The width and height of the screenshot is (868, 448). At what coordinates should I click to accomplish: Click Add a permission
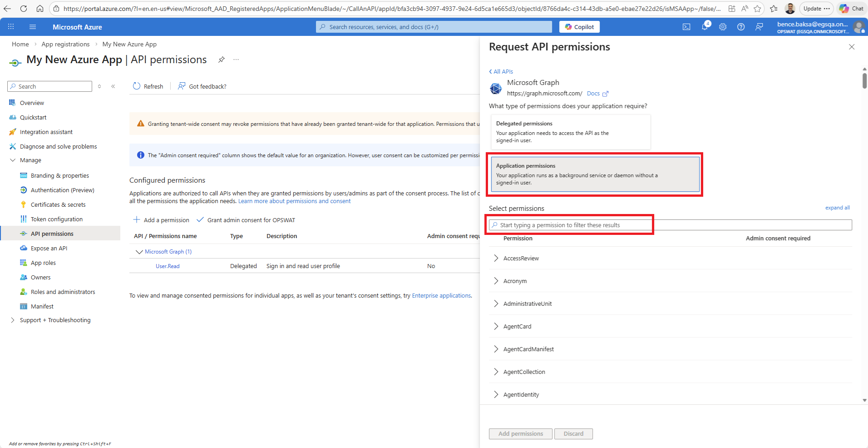click(x=161, y=220)
